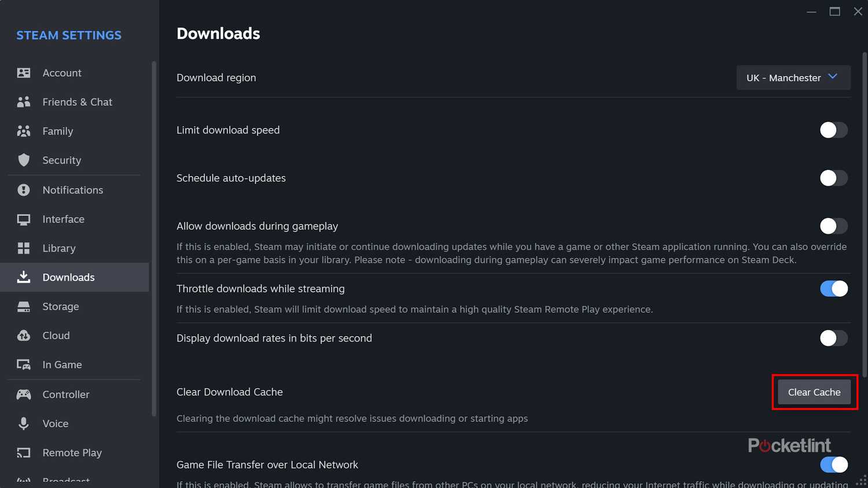Open Security settings via shield icon
The image size is (868, 488).
23,160
